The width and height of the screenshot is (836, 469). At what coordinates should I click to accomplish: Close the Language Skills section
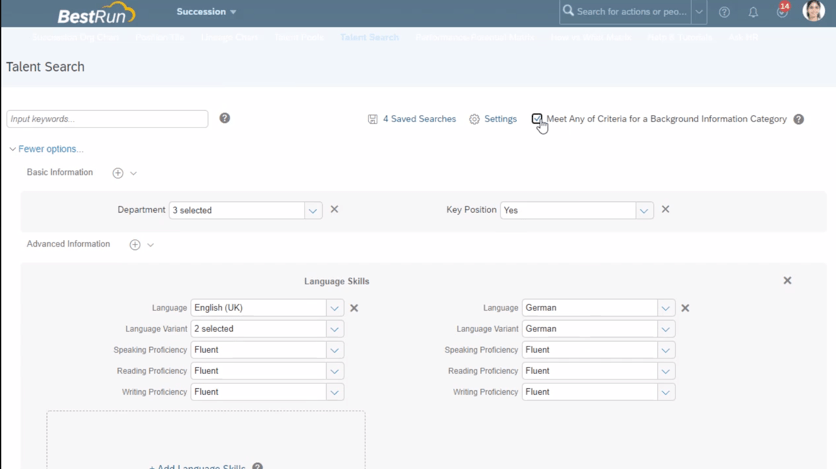coord(787,281)
